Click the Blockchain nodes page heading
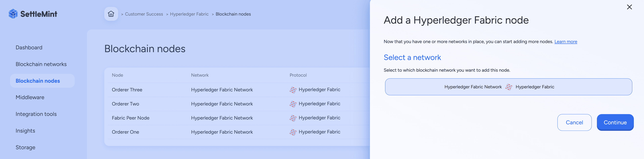 (x=145, y=49)
